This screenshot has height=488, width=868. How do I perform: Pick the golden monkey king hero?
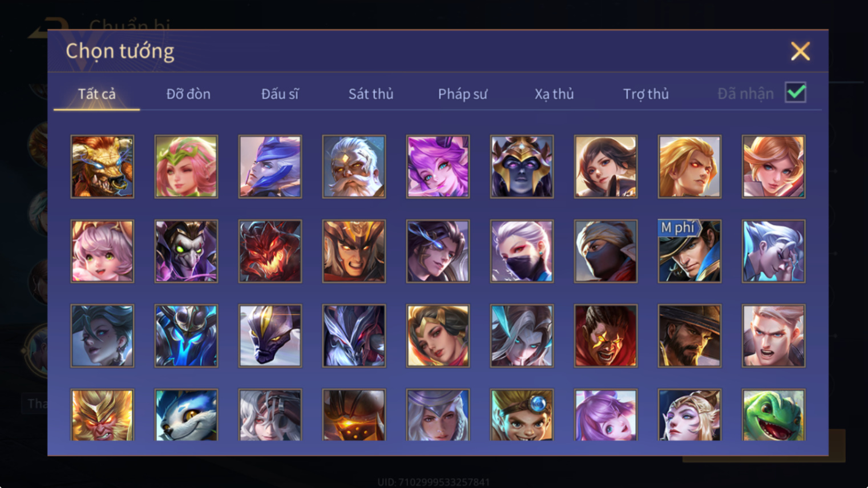point(102,415)
